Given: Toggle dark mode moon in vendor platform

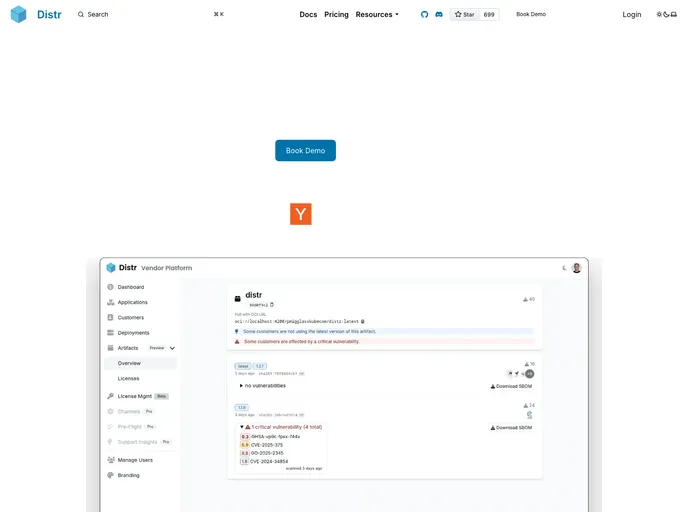Looking at the screenshot, I should [564, 268].
